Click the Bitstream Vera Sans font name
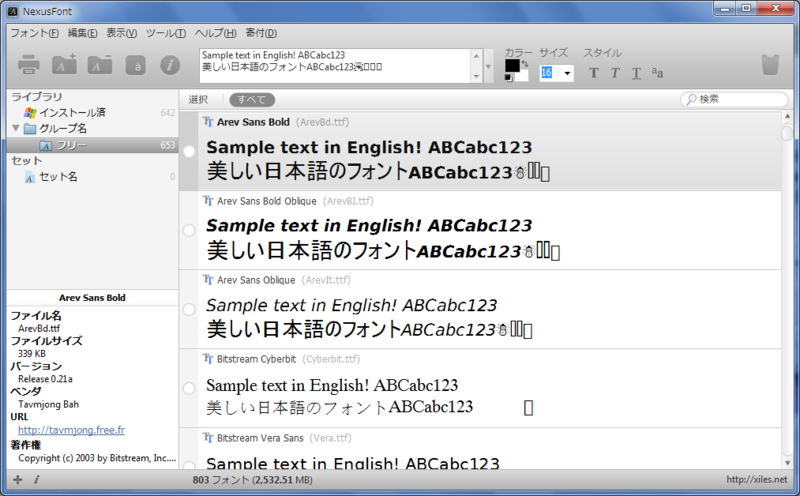The height and width of the screenshot is (496, 800). pos(260,438)
